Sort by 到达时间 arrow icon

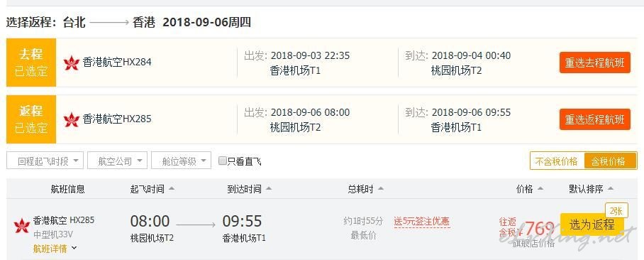(269, 189)
